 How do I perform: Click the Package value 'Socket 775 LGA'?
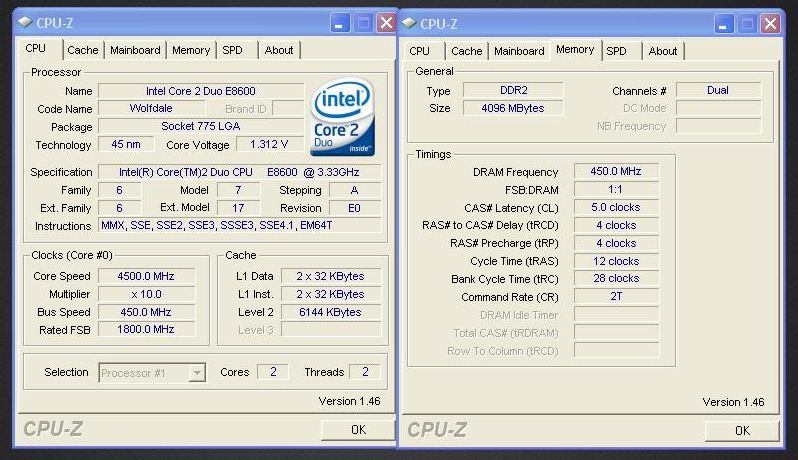pos(201,126)
